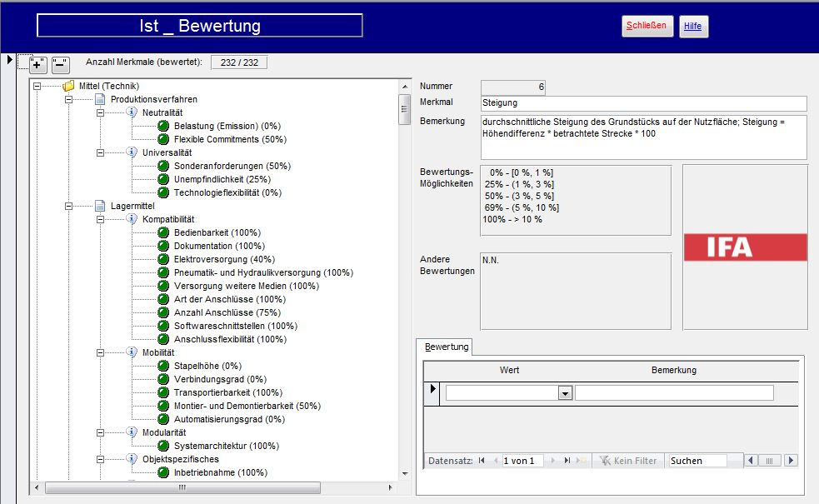Click the document icon beside Lagermittel
The height and width of the screenshot is (504, 819).
100,206
